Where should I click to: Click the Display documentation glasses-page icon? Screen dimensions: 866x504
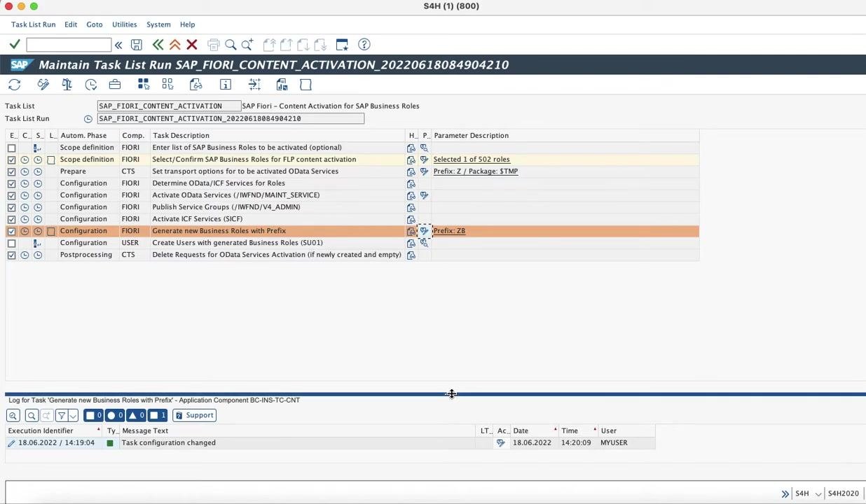(196, 85)
